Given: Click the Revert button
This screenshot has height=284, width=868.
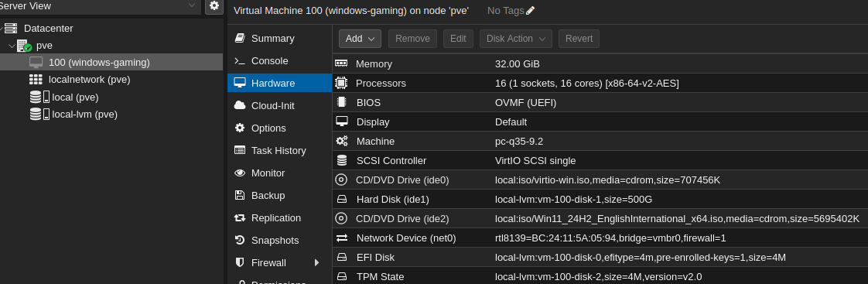Looking at the screenshot, I should click(x=579, y=39).
